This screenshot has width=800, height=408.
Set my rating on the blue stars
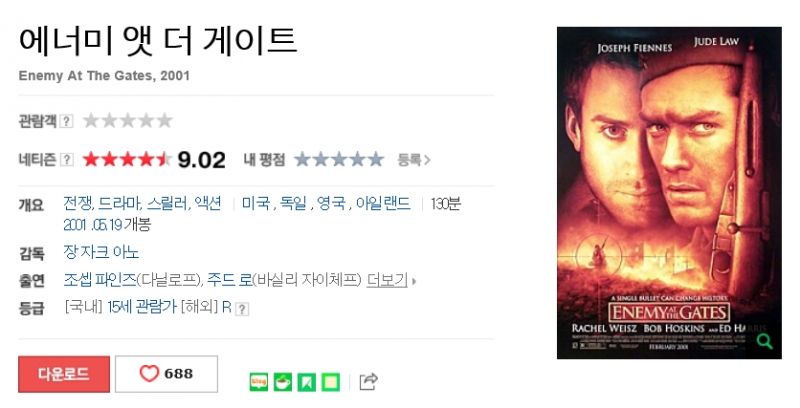pos(339,160)
